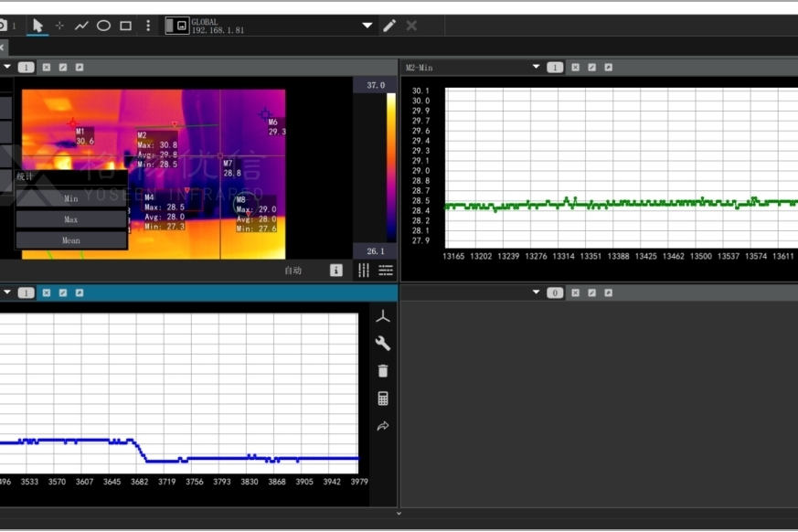Screen dimensions: 798x532
Task: Click the thermal color palette scale bar
Action: point(390,167)
